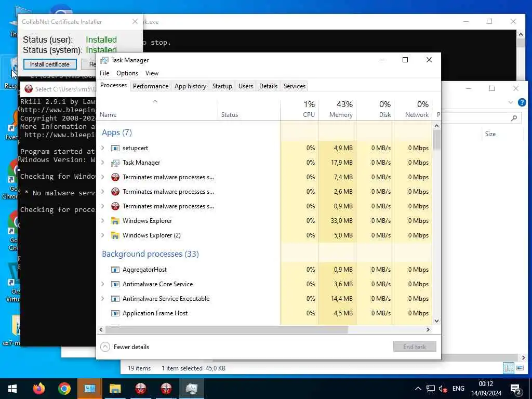This screenshot has height=399, width=532.
Task: Sort processes by Network column
Action: [413, 109]
